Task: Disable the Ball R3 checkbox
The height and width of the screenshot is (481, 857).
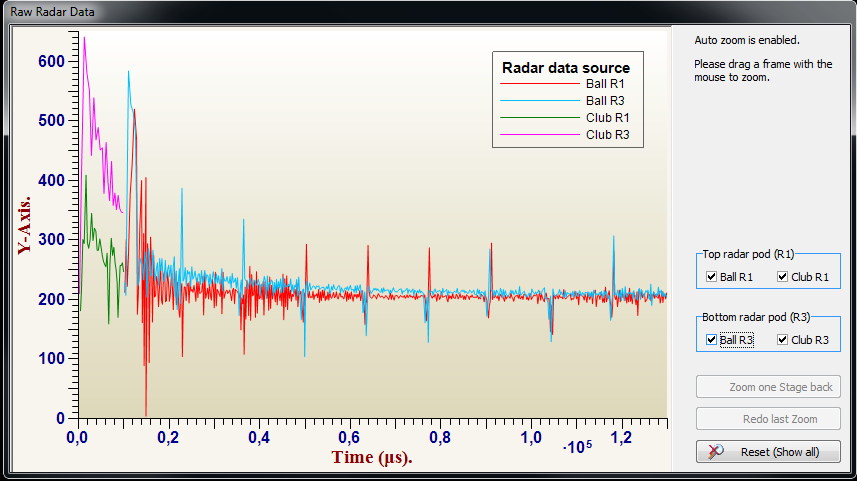Action: tap(711, 340)
